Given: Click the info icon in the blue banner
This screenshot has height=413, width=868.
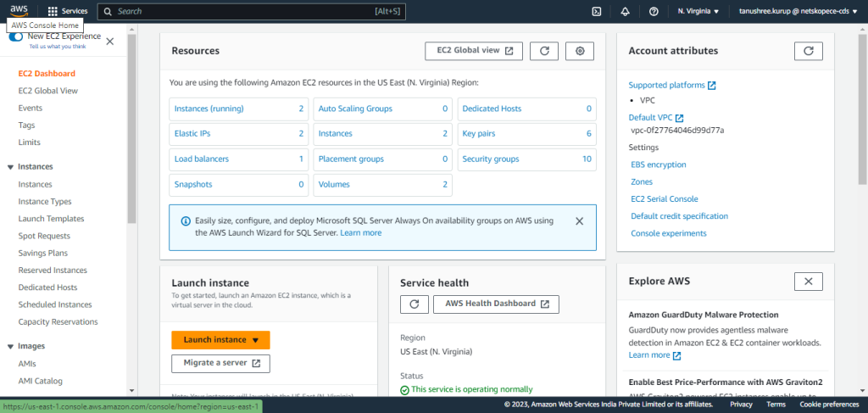Looking at the screenshot, I should point(186,220).
